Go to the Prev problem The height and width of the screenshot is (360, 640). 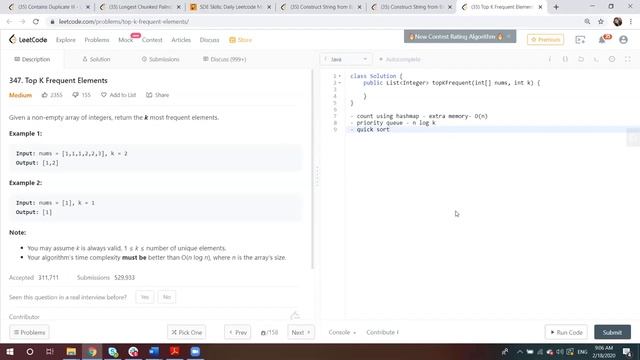pyautogui.click(x=238, y=332)
